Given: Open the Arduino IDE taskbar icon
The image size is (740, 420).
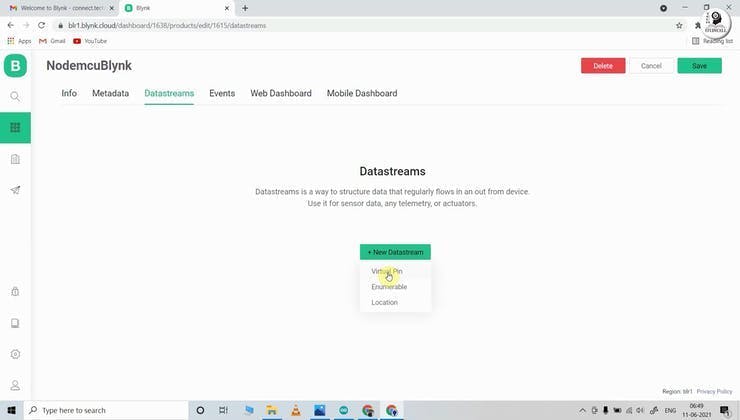Looking at the screenshot, I should pos(344,410).
